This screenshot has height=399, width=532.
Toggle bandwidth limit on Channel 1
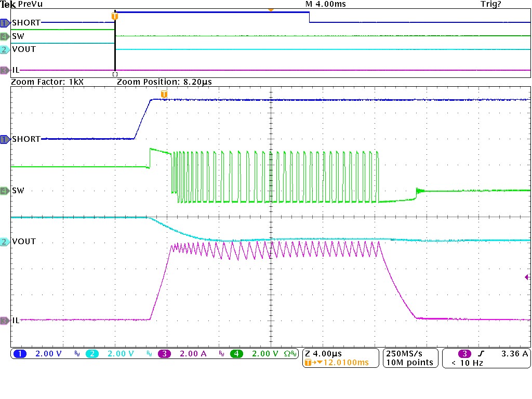pos(77,353)
